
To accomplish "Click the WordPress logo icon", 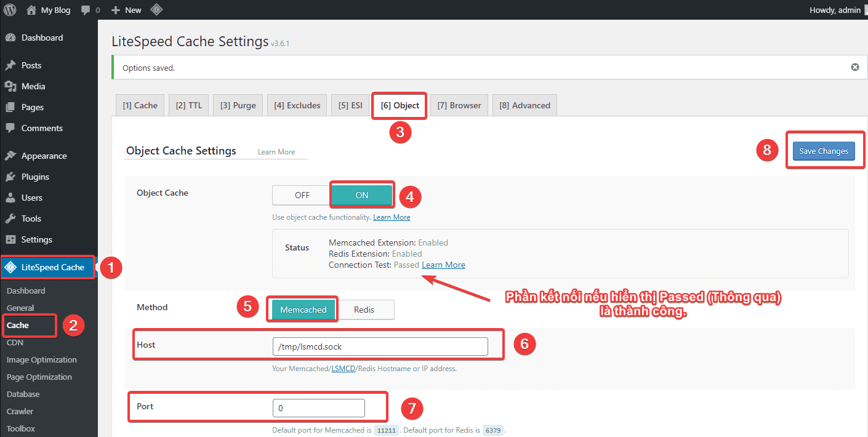I will coord(10,10).
